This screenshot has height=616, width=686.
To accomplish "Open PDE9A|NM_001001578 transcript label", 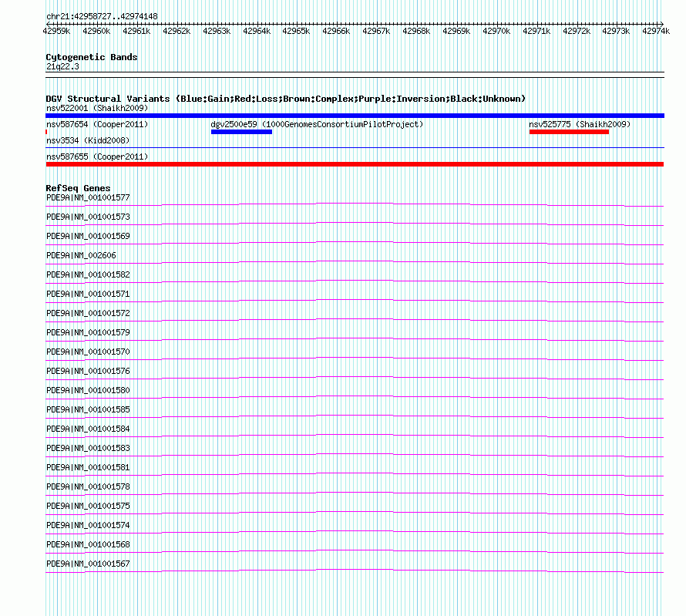I will click(x=88, y=486).
